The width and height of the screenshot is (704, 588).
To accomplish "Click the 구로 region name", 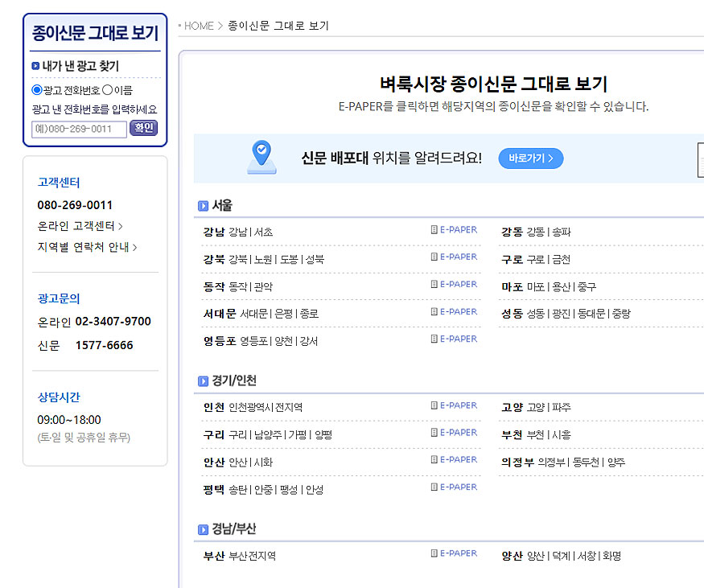I will 513,260.
